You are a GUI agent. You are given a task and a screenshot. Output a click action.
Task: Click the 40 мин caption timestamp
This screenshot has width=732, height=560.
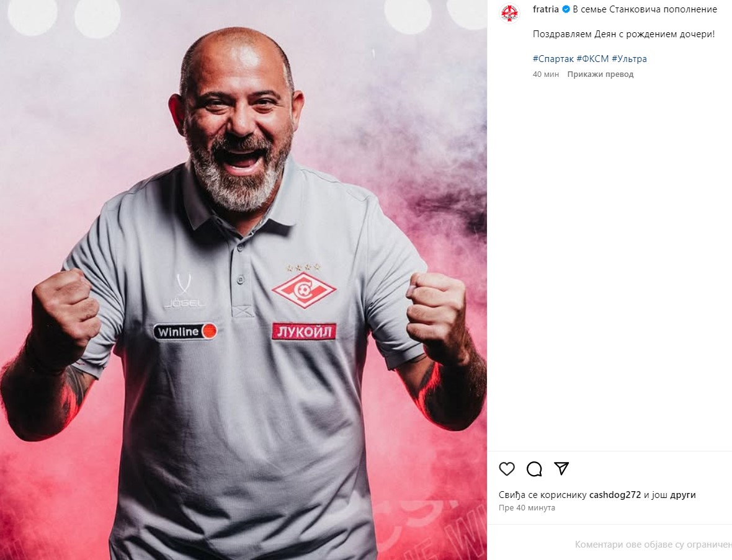pos(546,74)
